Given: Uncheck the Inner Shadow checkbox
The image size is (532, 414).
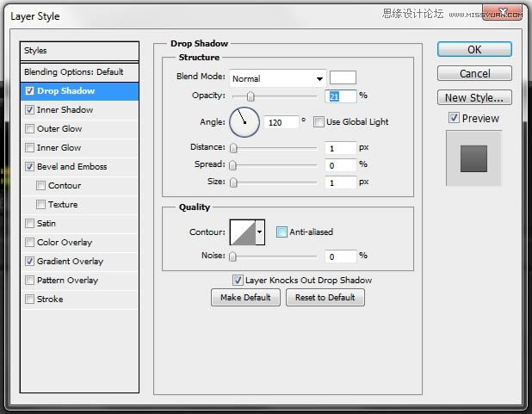Looking at the screenshot, I should click(29, 110).
